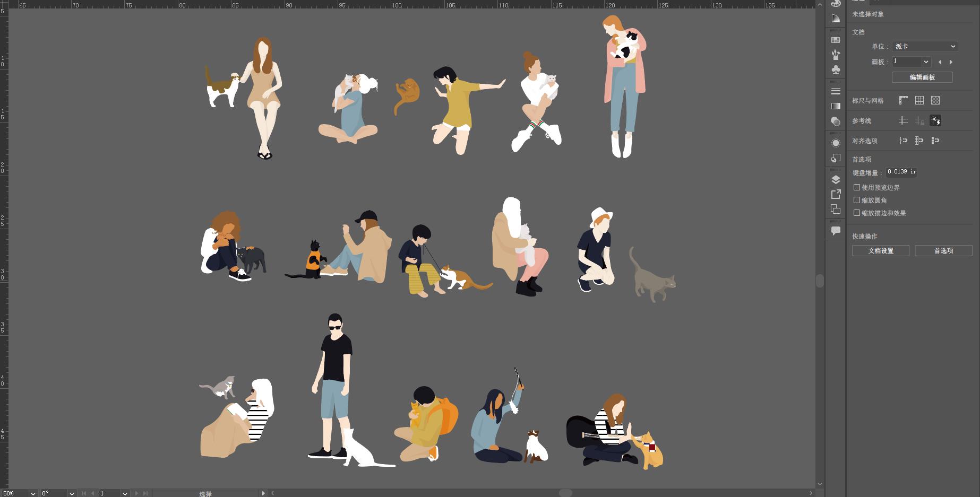
Task: Toggle lock guides icon in 参考线
Action: [919, 121]
